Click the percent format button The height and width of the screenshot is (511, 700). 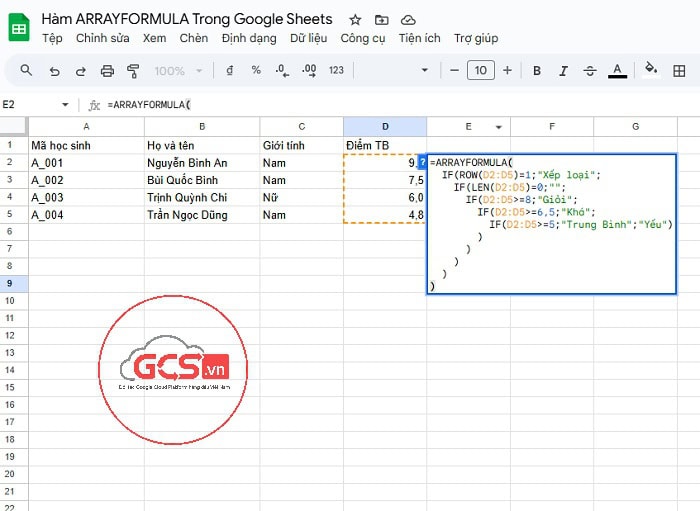pyautogui.click(x=256, y=71)
